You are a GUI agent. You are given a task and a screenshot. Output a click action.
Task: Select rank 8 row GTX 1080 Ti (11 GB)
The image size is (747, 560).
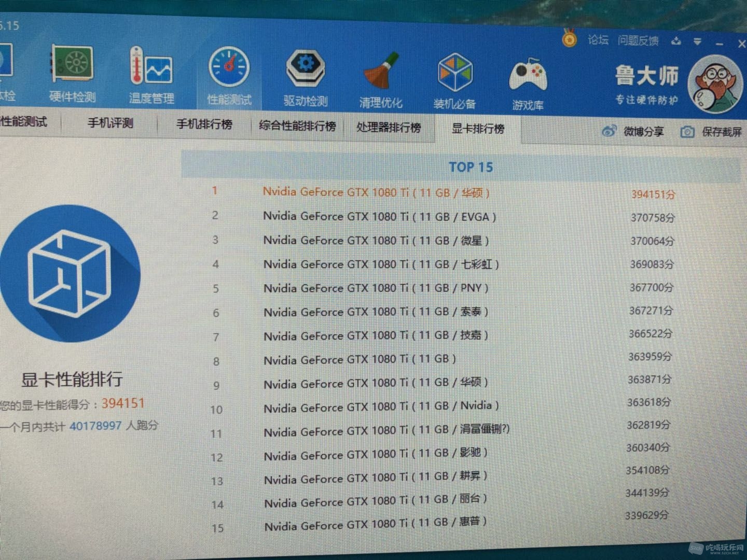point(444,359)
